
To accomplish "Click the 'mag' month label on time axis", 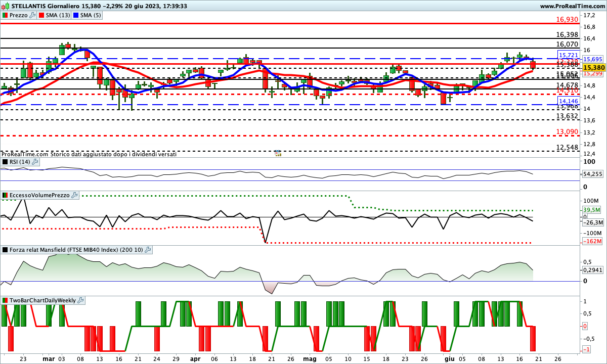I will (x=310, y=358).
